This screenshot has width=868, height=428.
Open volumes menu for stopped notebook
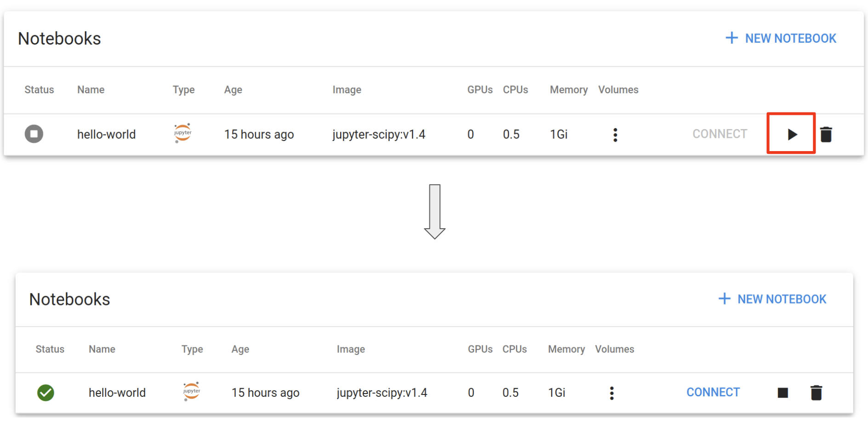615,135
